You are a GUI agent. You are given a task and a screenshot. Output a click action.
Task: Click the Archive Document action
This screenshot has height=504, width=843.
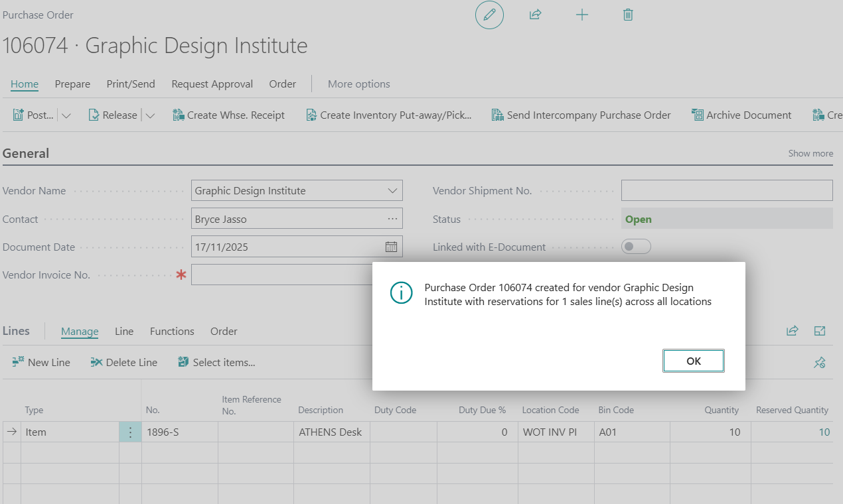coord(741,115)
